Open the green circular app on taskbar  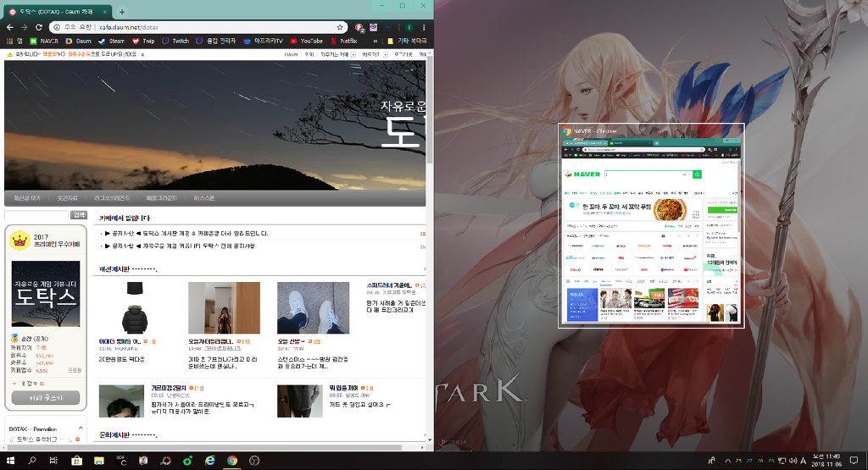tap(187, 461)
